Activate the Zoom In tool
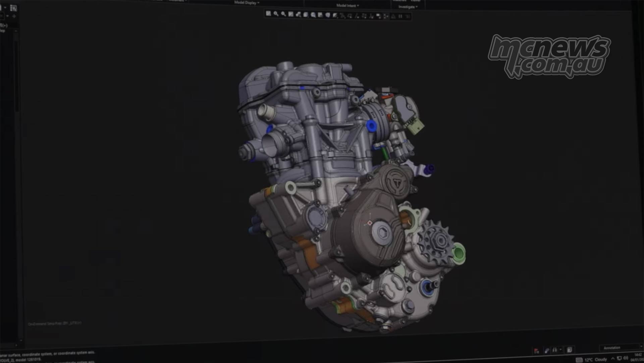The image size is (644, 363). (x=275, y=14)
